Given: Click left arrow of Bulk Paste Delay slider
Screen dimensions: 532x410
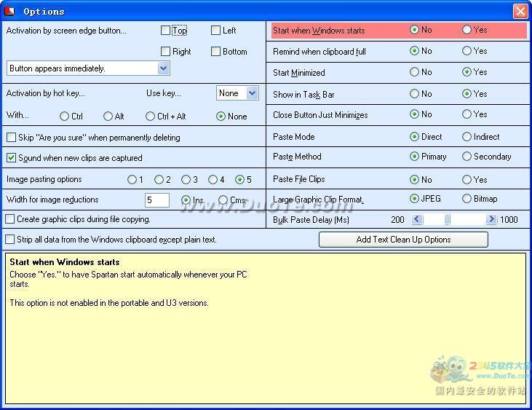Looking at the screenshot, I should pos(417,220).
